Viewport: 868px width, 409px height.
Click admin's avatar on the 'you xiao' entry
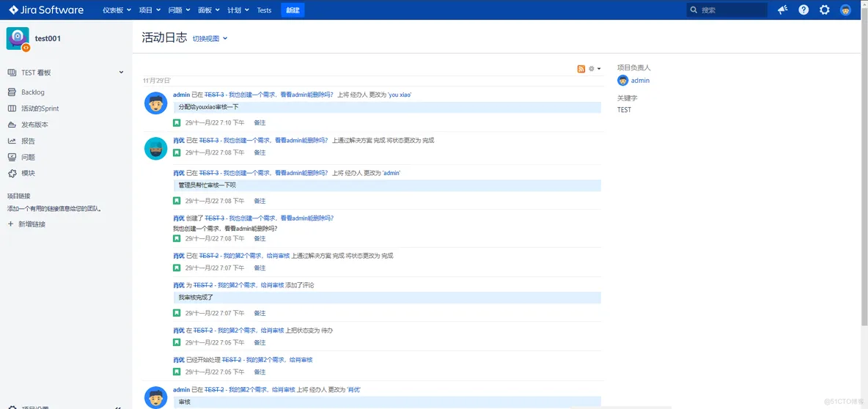(155, 103)
